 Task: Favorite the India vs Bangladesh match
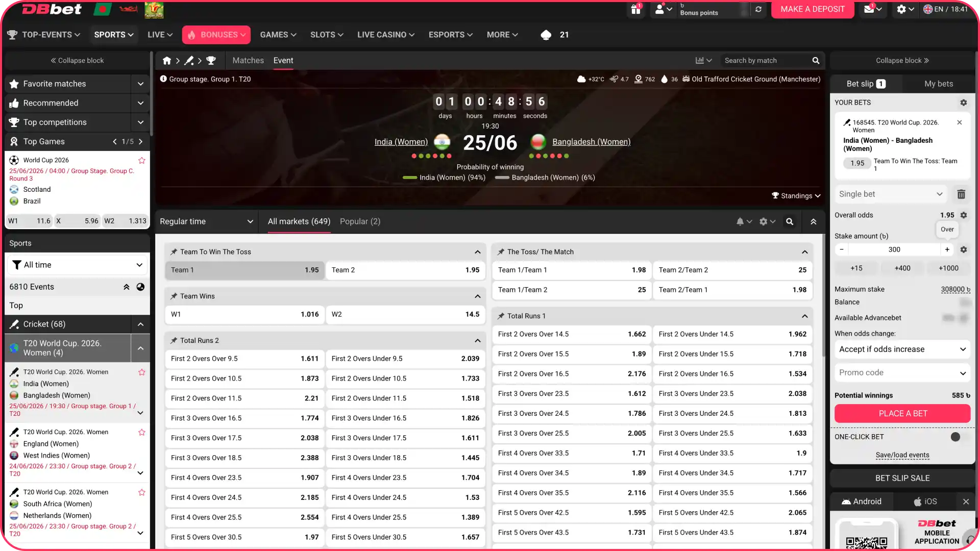pyautogui.click(x=142, y=372)
